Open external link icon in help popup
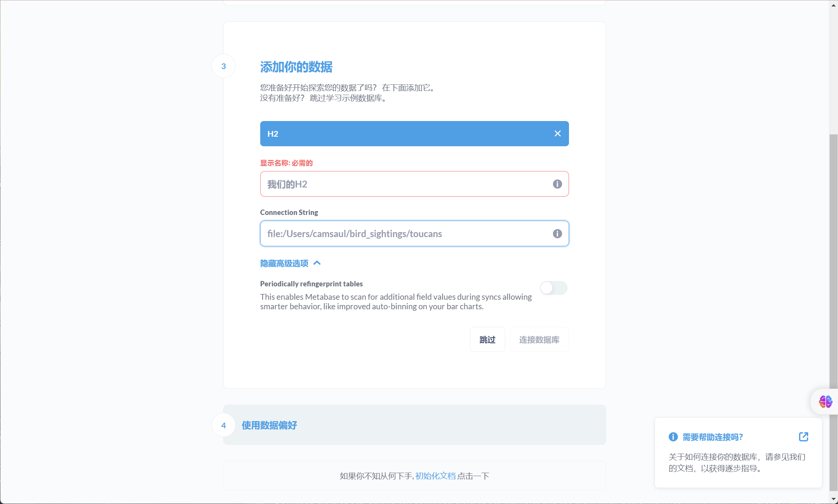838x504 pixels. [x=803, y=437]
